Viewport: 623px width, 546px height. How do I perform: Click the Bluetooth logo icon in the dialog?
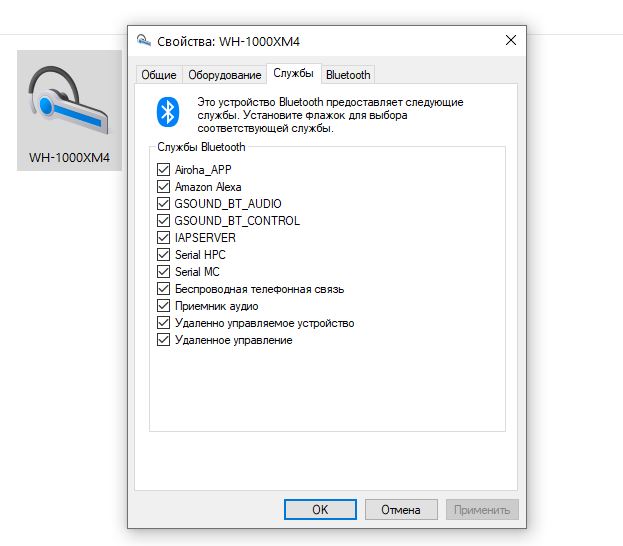168,112
